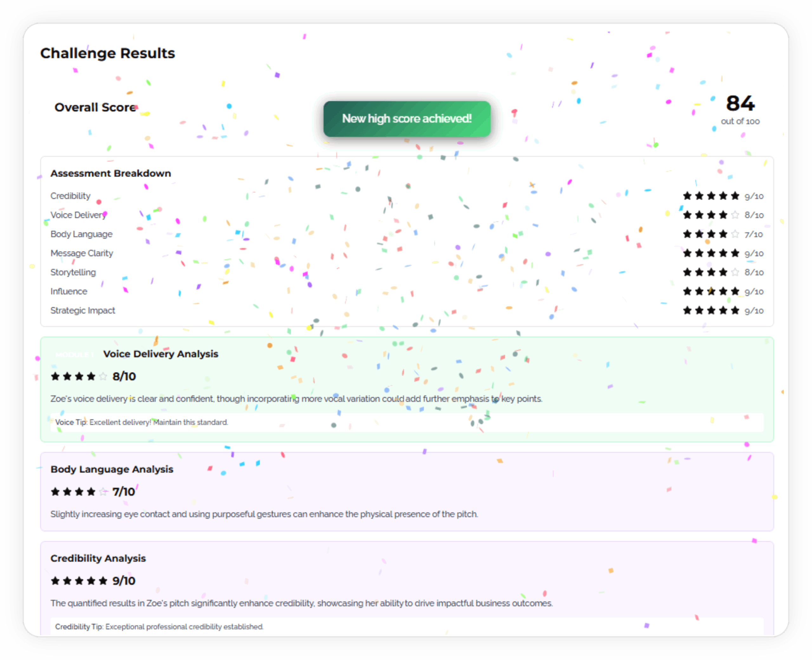Screen dimensions: 812x660
Task: Click the Strategic Impact label in breakdown
Action: [82, 310]
